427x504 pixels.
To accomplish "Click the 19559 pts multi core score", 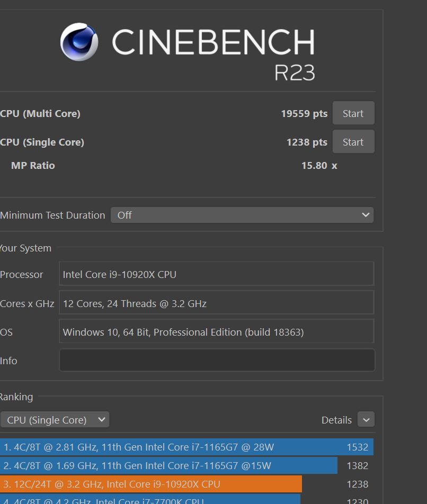I will 304,113.
